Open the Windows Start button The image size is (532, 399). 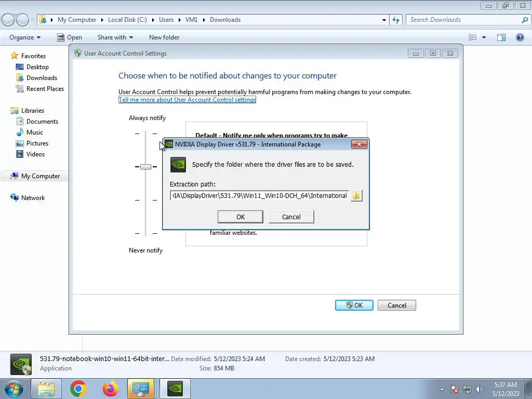(x=14, y=389)
